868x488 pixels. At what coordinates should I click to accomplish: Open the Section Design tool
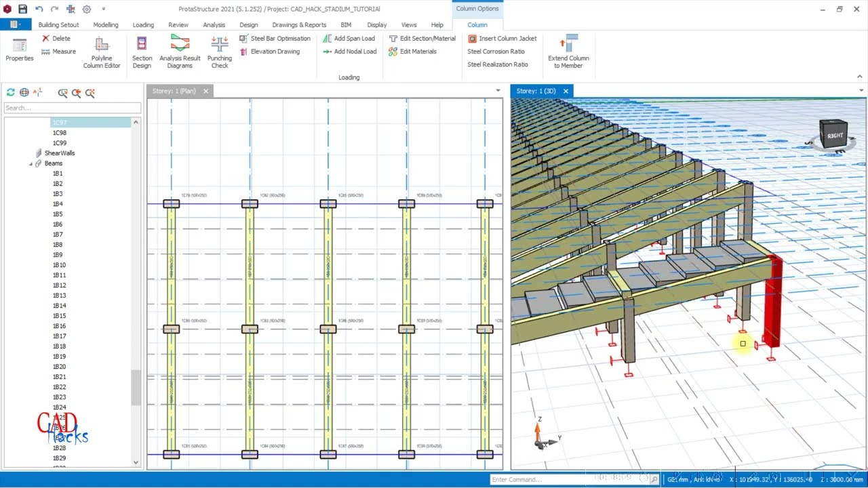(142, 52)
